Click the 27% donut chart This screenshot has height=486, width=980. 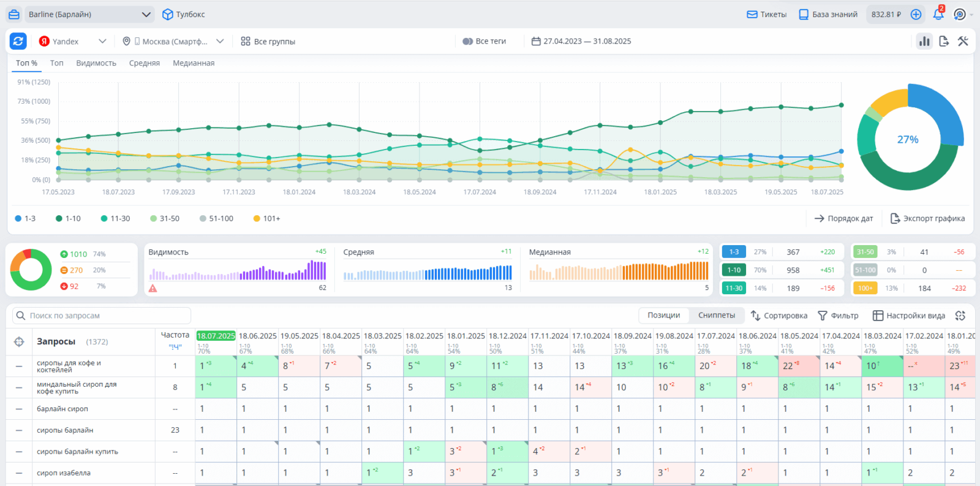pyautogui.click(x=908, y=139)
